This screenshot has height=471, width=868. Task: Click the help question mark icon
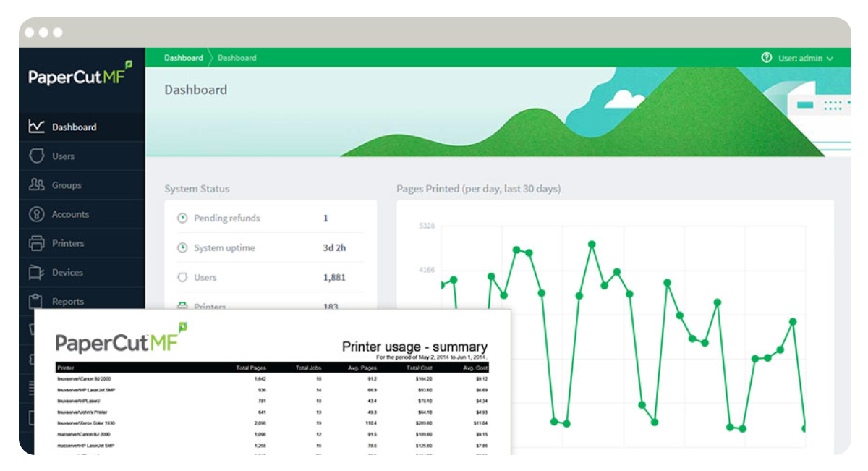coord(767,58)
